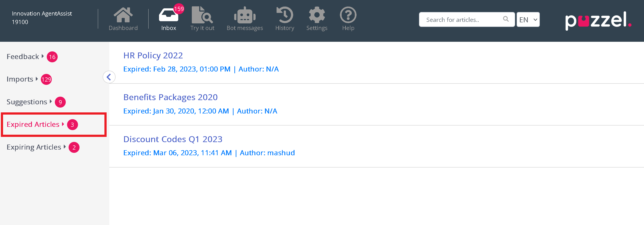Open the History clock icon

[284, 15]
